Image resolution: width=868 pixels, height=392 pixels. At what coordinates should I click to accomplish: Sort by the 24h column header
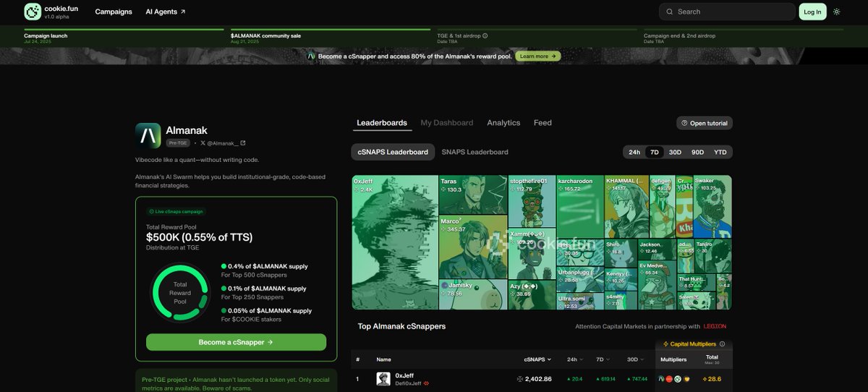(x=575, y=359)
